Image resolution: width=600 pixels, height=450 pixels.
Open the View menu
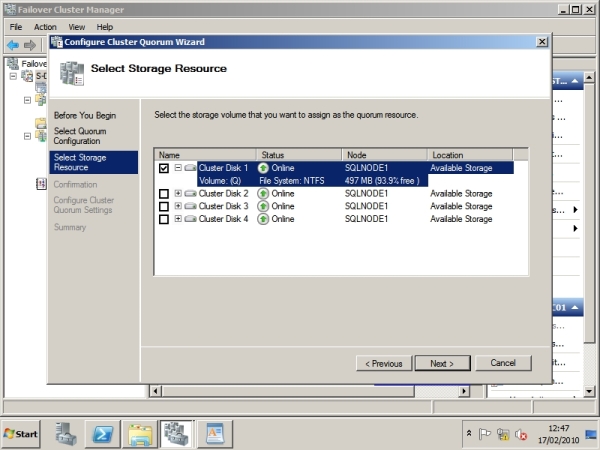point(77,27)
